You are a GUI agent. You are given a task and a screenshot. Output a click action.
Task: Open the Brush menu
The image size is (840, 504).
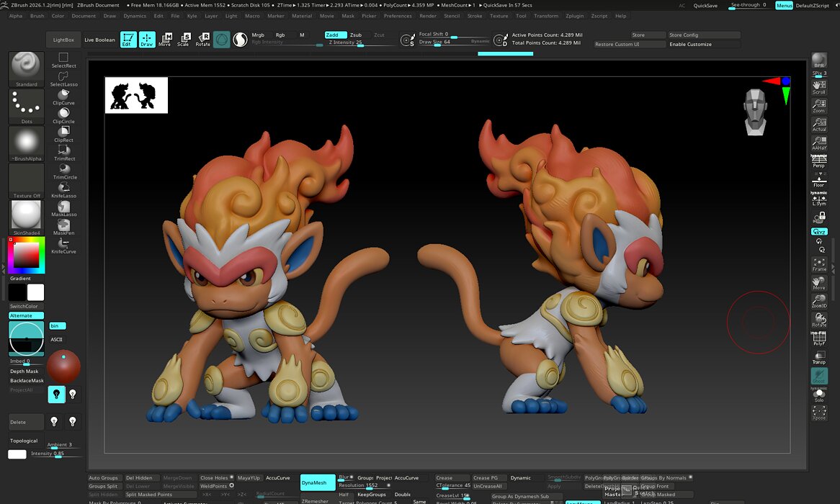(x=37, y=16)
